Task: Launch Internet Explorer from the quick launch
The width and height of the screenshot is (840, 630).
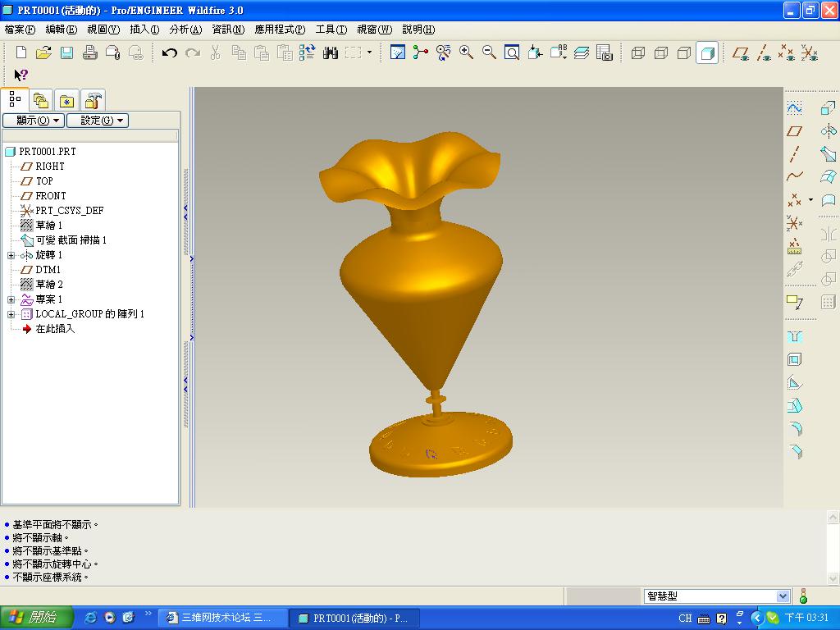Action: [x=92, y=618]
